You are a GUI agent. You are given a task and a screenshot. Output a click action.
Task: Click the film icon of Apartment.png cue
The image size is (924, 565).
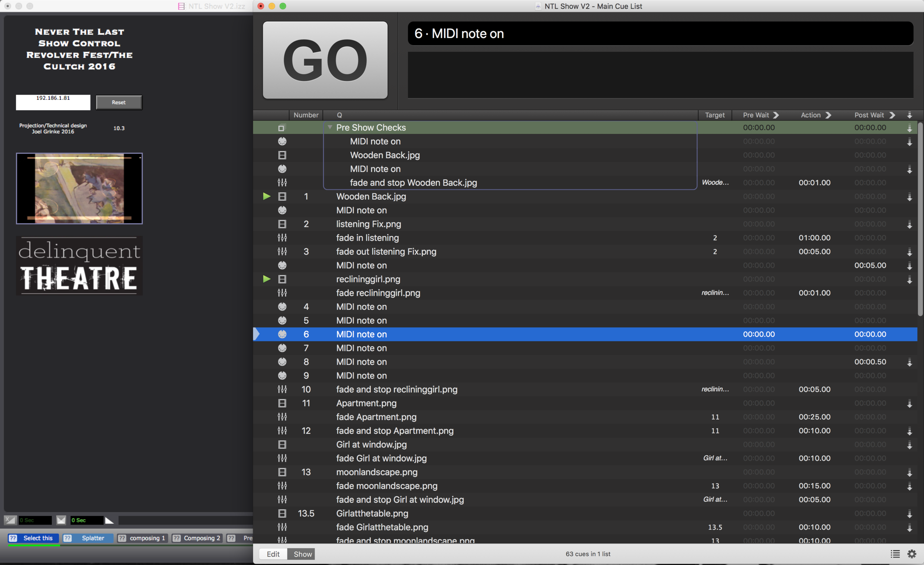tap(282, 403)
